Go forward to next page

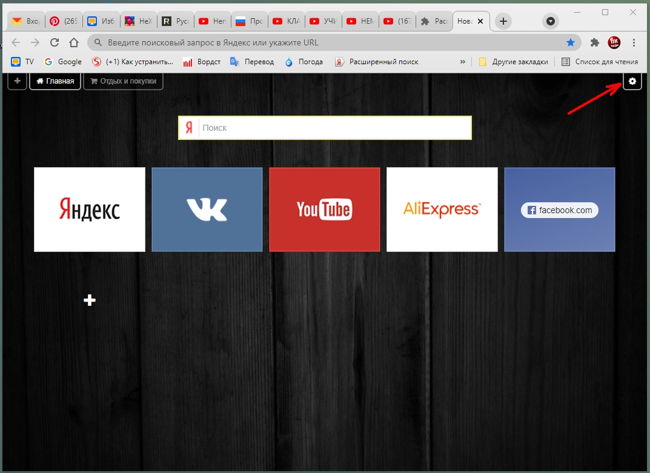pyautogui.click(x=35, y=42)
